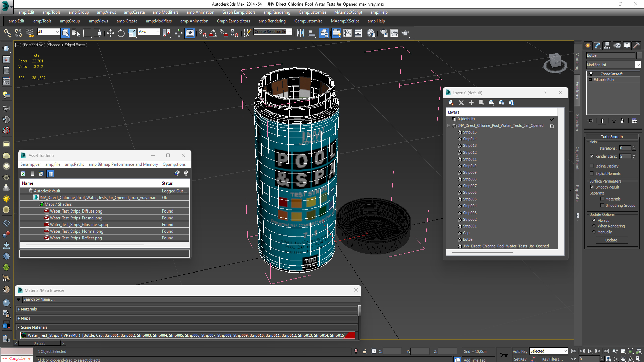Open the Curve Editor
This screenshot has width=644, height=362.
[347, 33]
